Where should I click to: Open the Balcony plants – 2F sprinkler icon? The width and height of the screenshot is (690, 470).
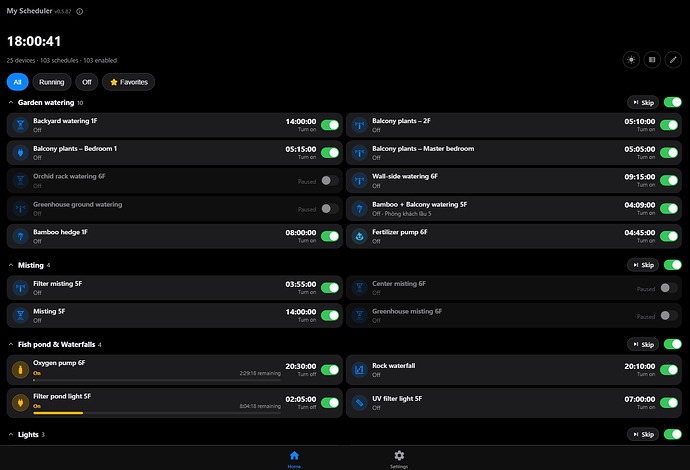[x=360, y=125]
